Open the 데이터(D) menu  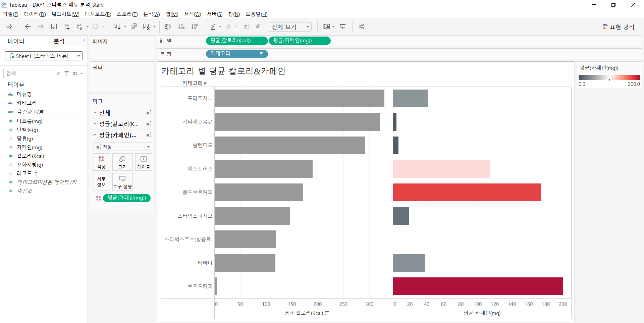click(x=35, y=14)
